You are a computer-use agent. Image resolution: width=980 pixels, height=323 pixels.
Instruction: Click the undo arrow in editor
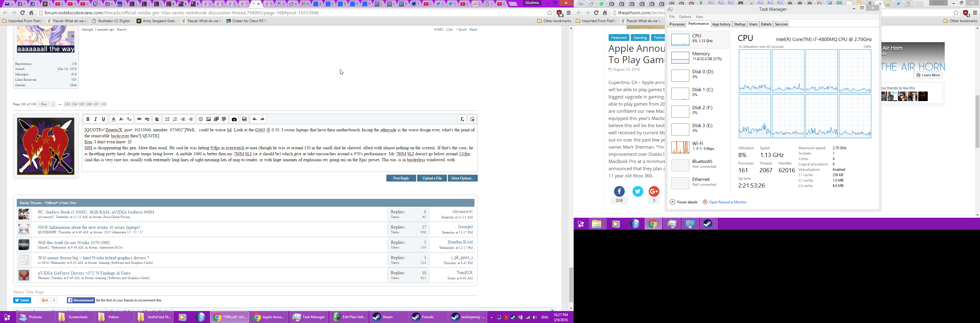pos(255,119)
